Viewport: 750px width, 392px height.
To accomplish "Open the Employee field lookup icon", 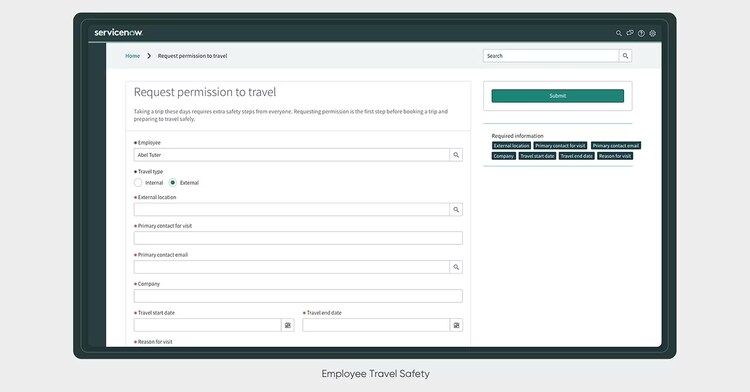I will (456, 155).
